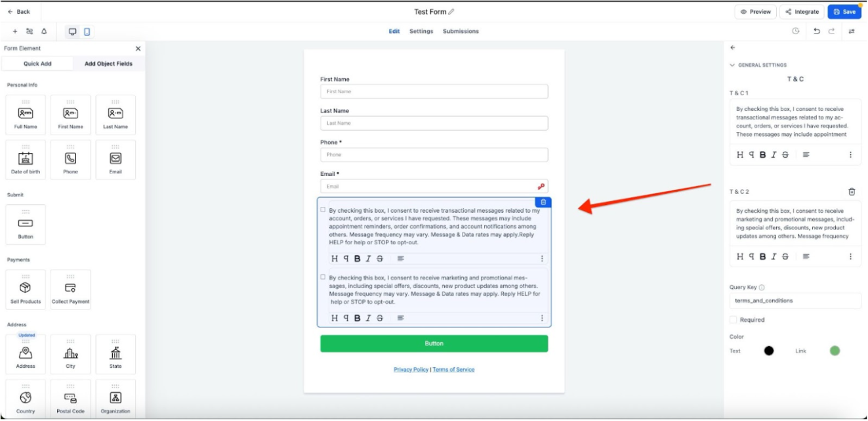This screenshot has height=421, width=868.
Task: Add the First Name field element
Action: tap(71, 115)
